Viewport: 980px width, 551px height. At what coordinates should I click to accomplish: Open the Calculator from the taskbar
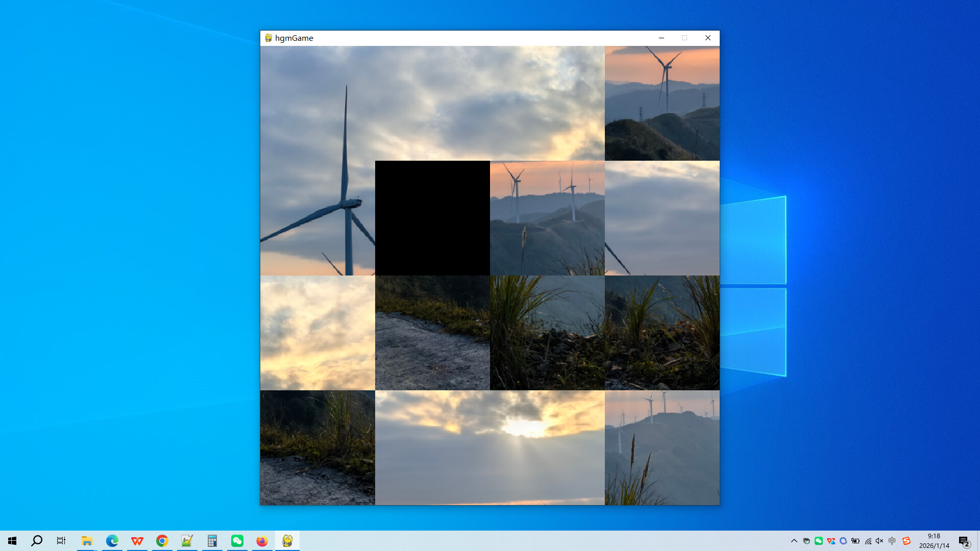tap(212, 541)
